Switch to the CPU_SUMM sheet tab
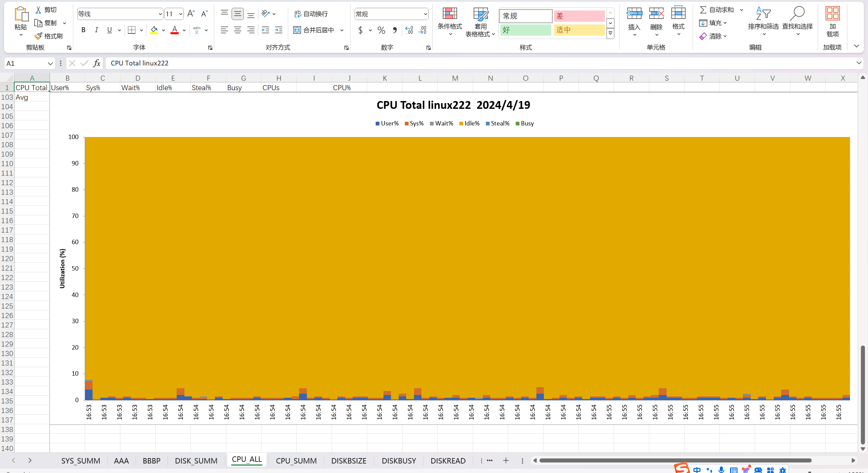 296,461
